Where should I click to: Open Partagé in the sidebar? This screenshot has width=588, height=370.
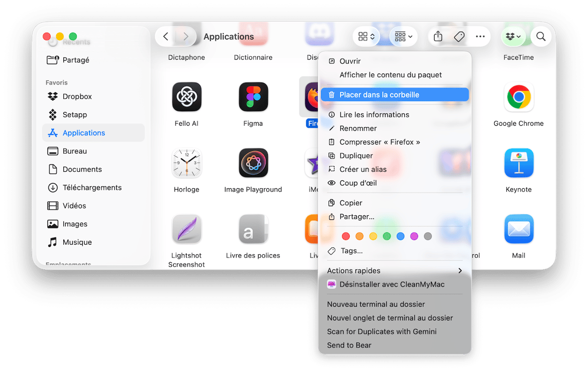pos(93,60)
